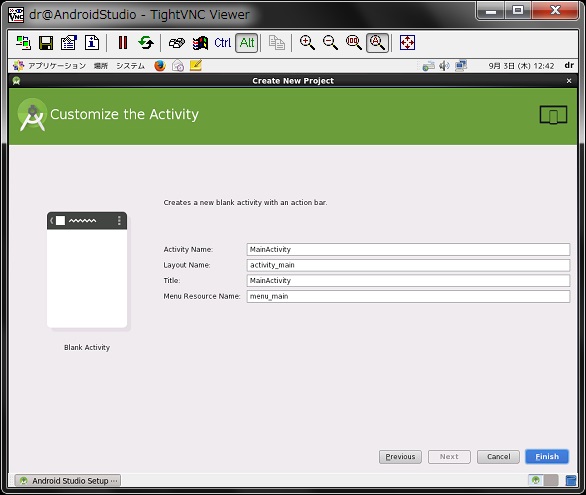586x495 pixels.
Task: Click the Refresh Screen icon
Action: tap(146, 43)
